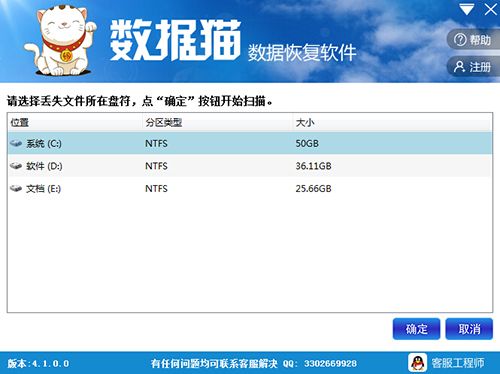Select the 文档 (E:) drive row

tap(250, 189)
